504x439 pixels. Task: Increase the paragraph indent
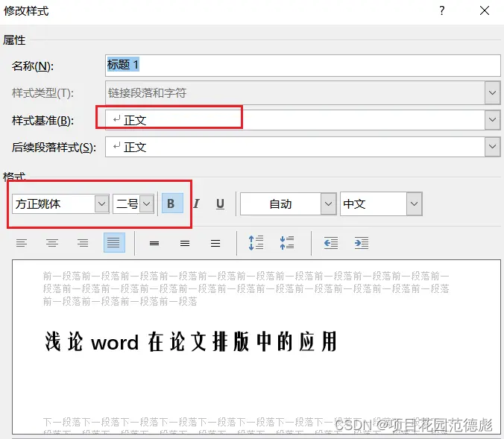(362, 243)
